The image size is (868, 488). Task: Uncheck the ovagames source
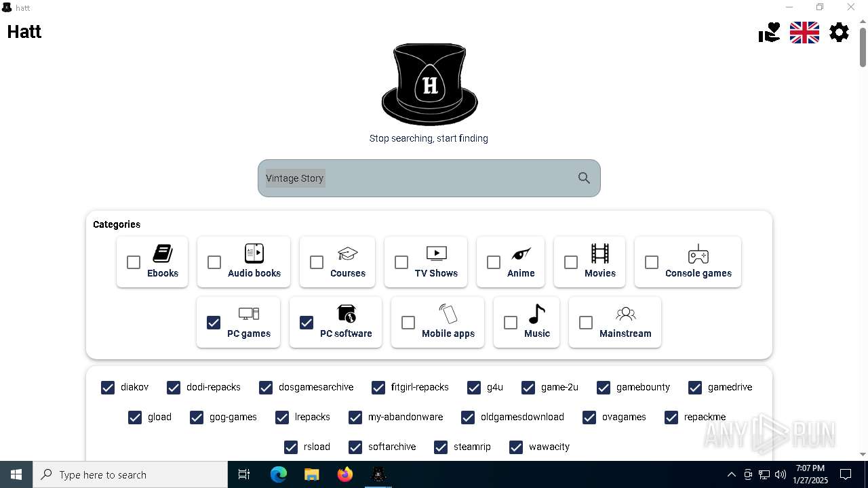(x=589, y=417)
